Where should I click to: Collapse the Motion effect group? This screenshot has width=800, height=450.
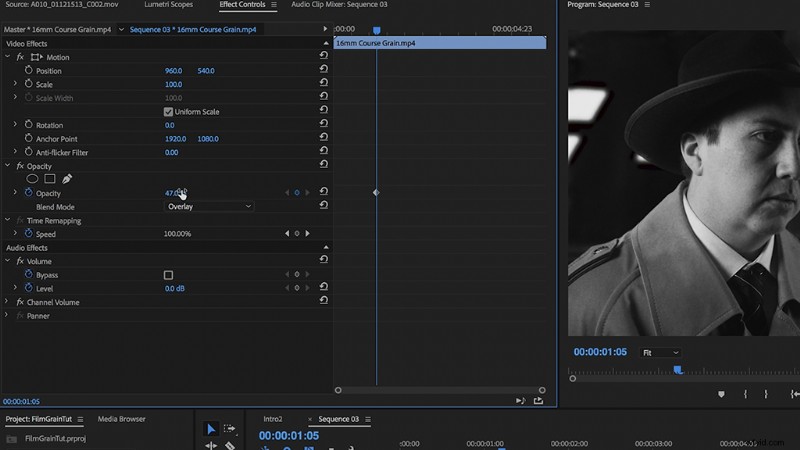[x=7, y=57]
